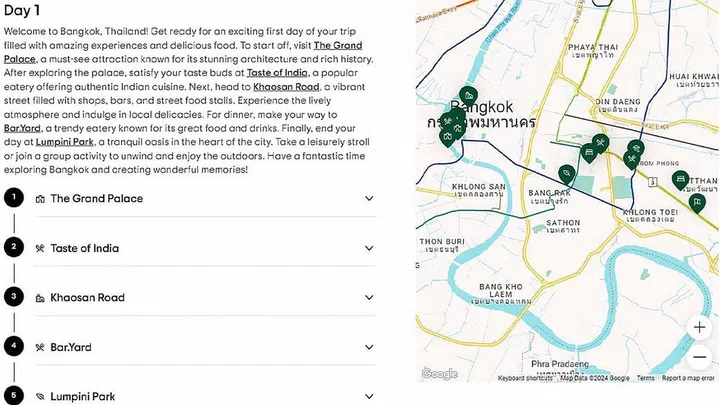
Task: Click the map zoom out minus button
Action: tap(699, 357)
